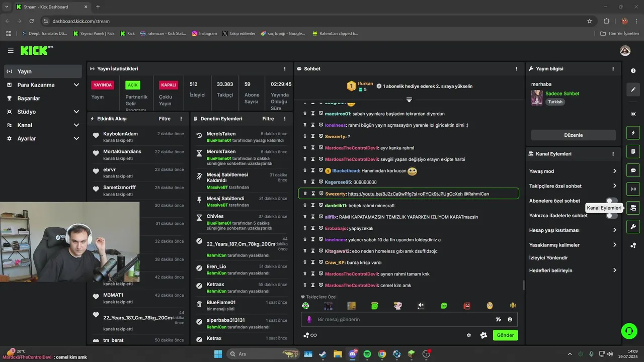Toggle Abonelere özel sohbet switch
Screen dimensions: 644x362
click(x=611, y=201)
